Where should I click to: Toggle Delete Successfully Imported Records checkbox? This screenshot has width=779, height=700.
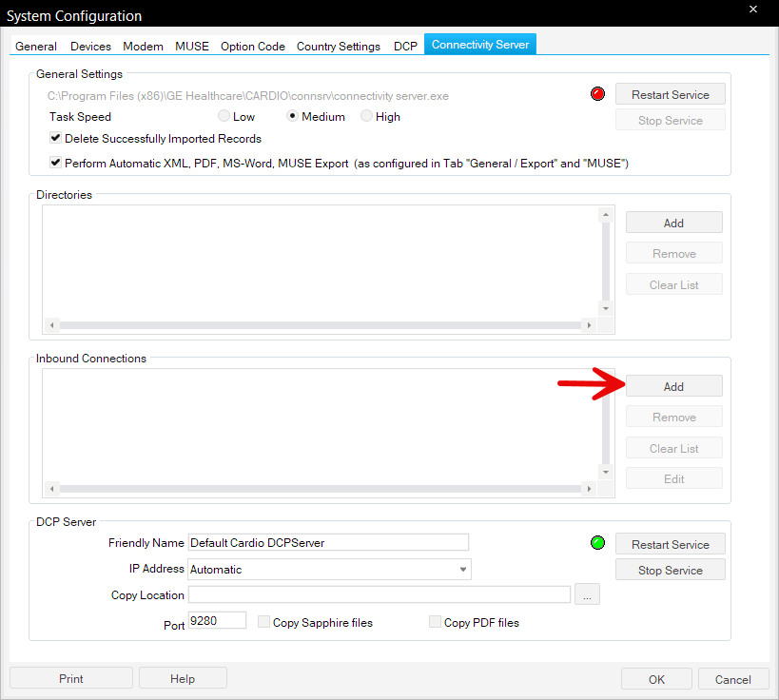click(x=56, y=139)
